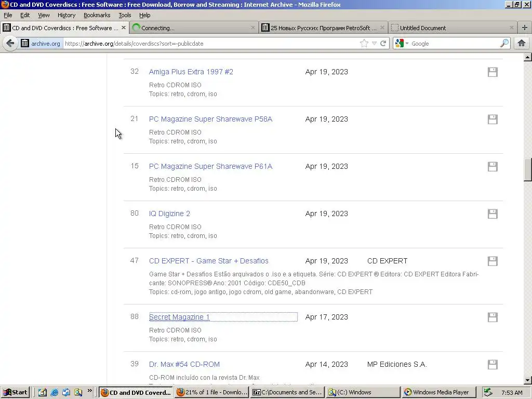Open the Amiga Plus Extra 1997 #2 link
The width and height of the screenshot is (532, 399).
[x=191, y=72]
